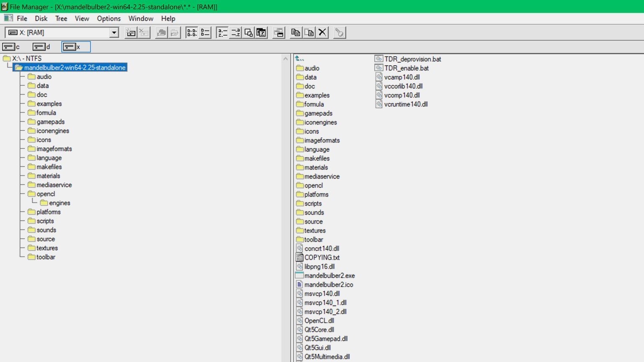Open the Window menu
This screenshot has height=362, width=644.
141,18
